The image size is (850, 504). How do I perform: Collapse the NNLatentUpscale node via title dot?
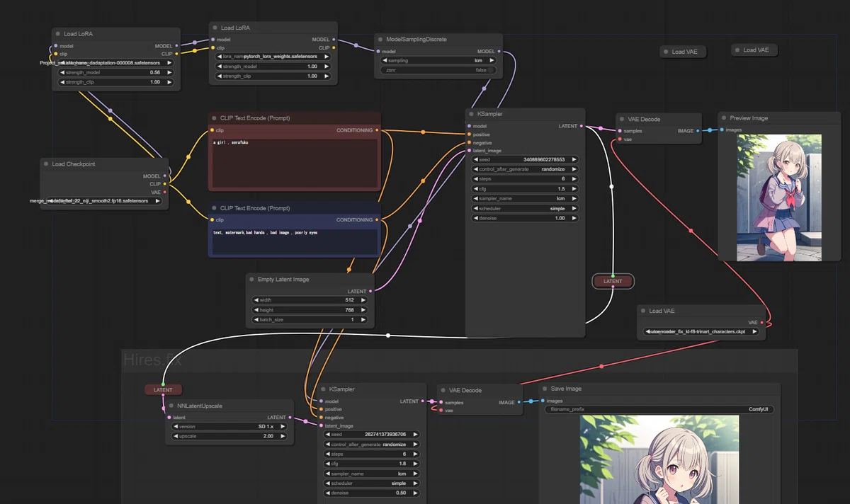tap(171, 406)
